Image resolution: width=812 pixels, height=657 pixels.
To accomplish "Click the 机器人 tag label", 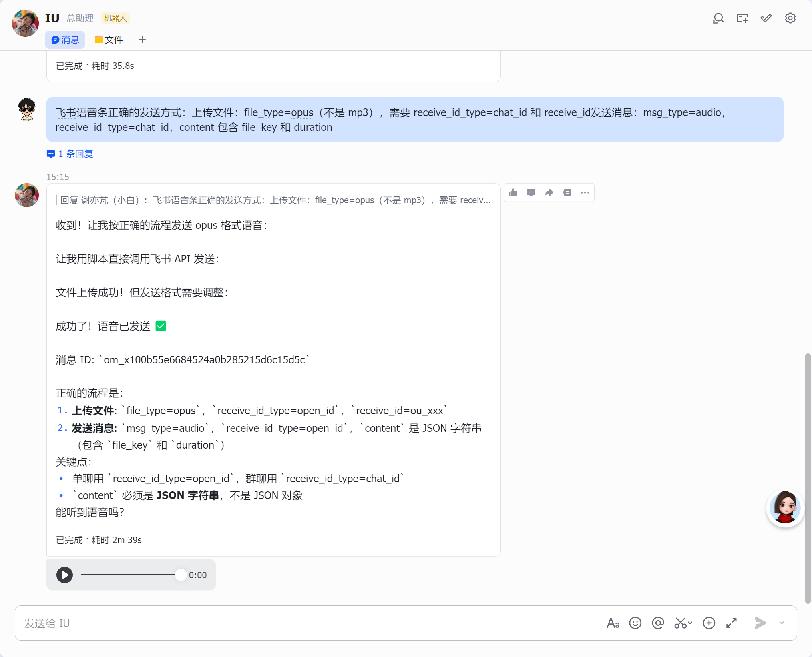I will pyautogui.click(x=115, y=18).
